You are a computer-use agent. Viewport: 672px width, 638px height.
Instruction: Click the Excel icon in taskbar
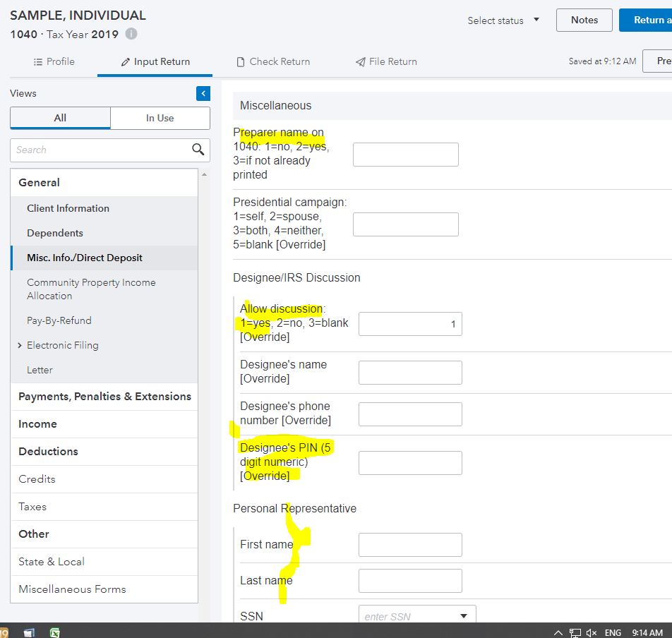point(54,632)
